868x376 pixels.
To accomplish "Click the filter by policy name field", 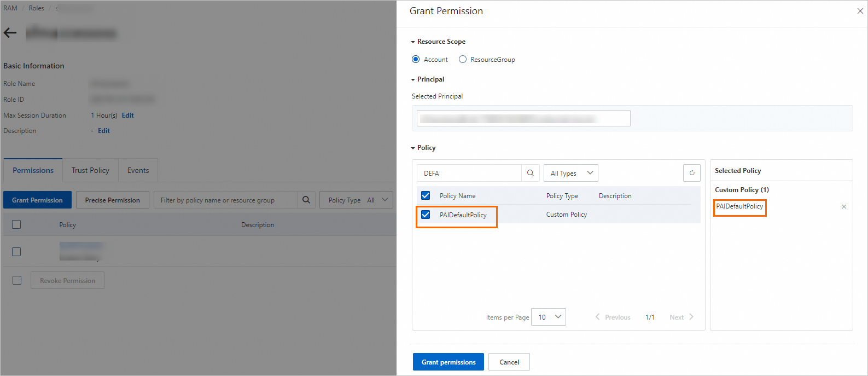I will pyautogui.click(x=225, y=200).
